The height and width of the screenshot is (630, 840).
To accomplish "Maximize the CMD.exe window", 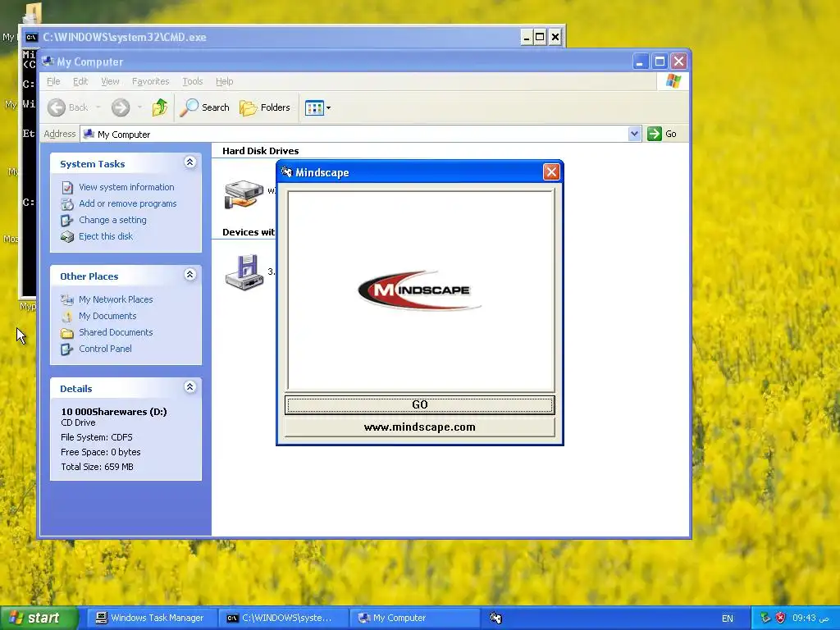I will click(x=540, y=37).
